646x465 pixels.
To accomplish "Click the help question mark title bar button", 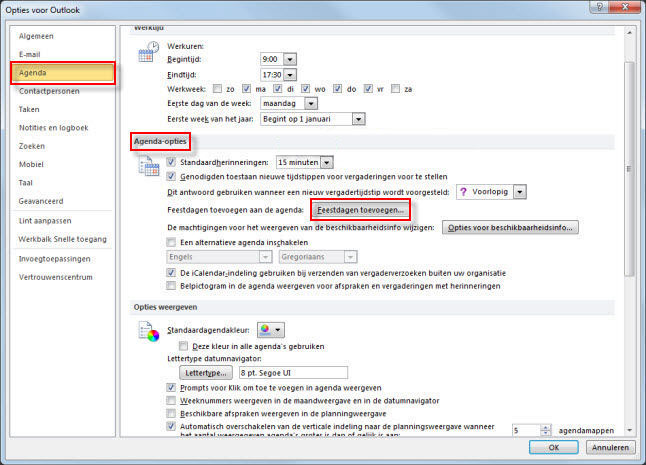I will pos(599,7).
